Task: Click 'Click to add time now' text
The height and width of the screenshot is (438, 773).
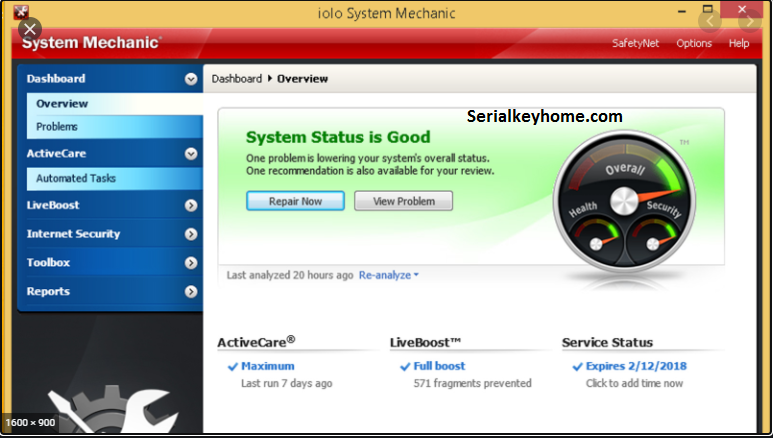Action: point(634,383)
